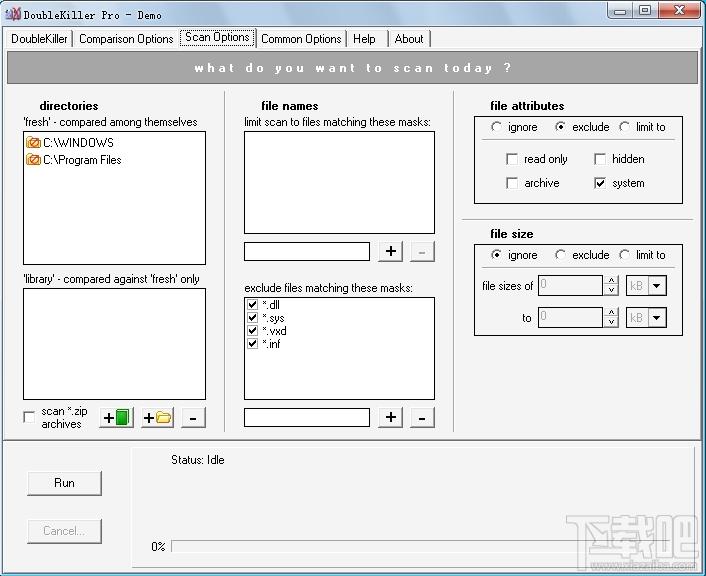The width and height of the screenshot is (706, 576).
Task: Maximize the DoubleKiller Pro window
Action: pos(645,11)
